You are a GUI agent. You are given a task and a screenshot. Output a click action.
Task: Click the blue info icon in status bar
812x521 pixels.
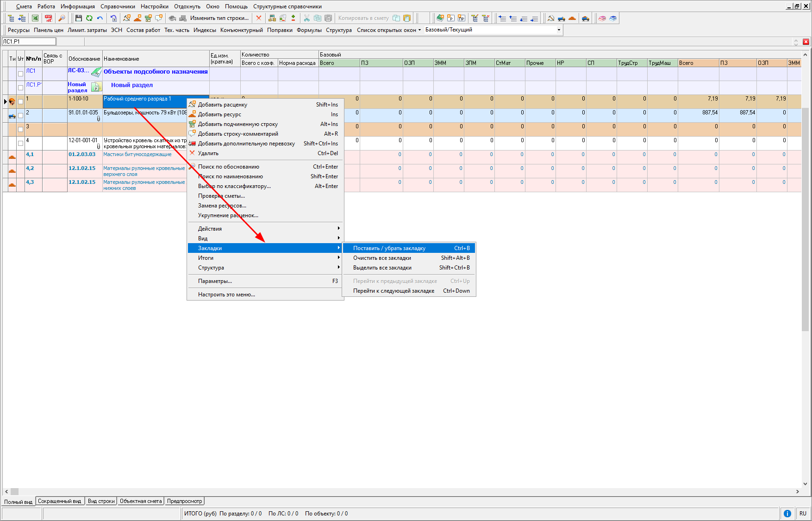(x=787, y=513)
